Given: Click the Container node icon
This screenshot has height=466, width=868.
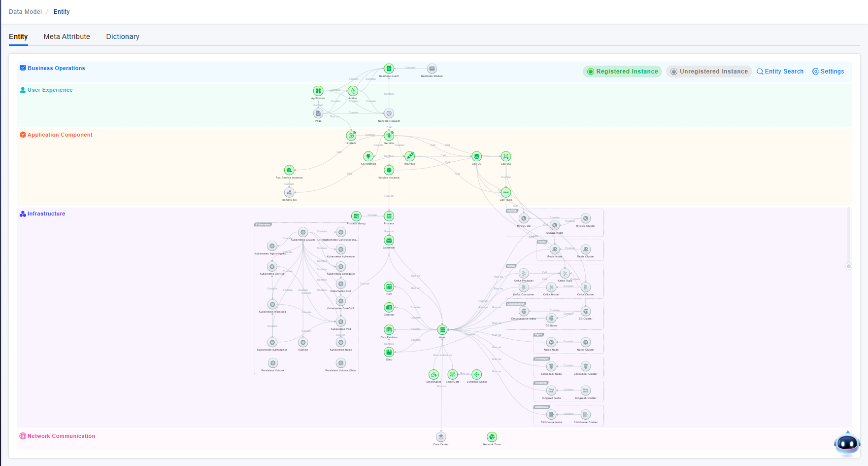Looking at the screenshot, I should click(x=389, y=240).
